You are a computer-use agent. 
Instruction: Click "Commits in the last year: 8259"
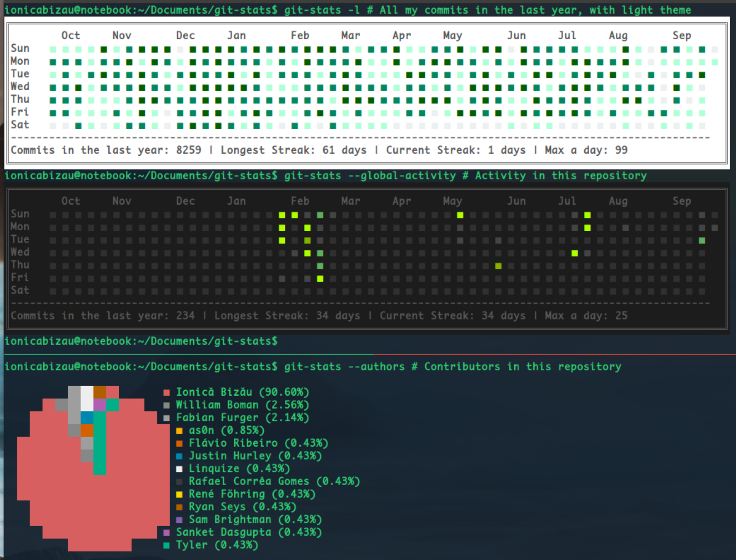(106, 150)
